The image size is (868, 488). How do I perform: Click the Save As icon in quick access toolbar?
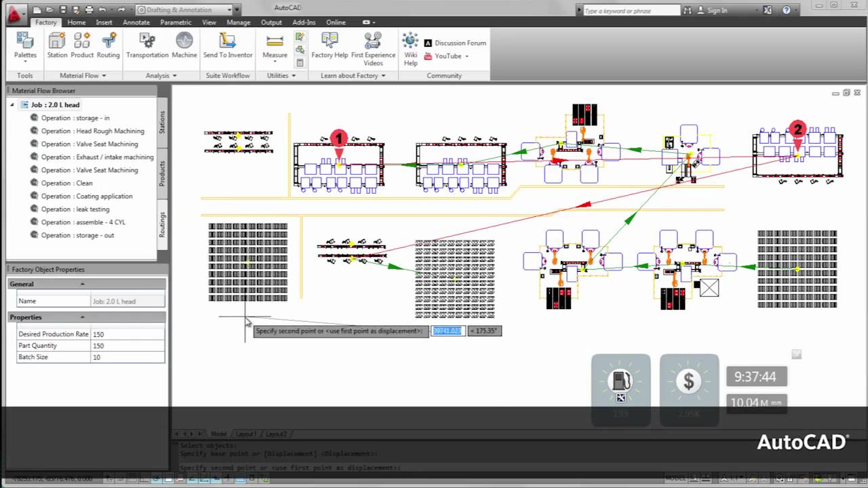pos(76,10)
